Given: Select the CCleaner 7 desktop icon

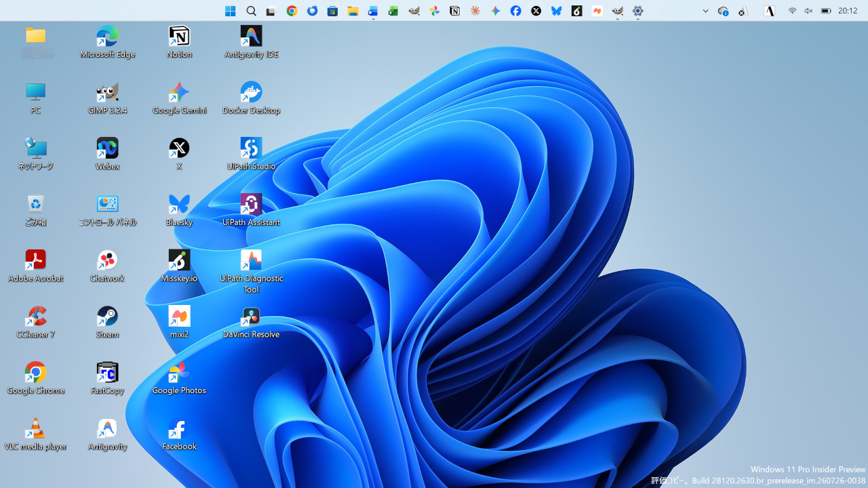Looking at the screenshot, I should point(35,323).
